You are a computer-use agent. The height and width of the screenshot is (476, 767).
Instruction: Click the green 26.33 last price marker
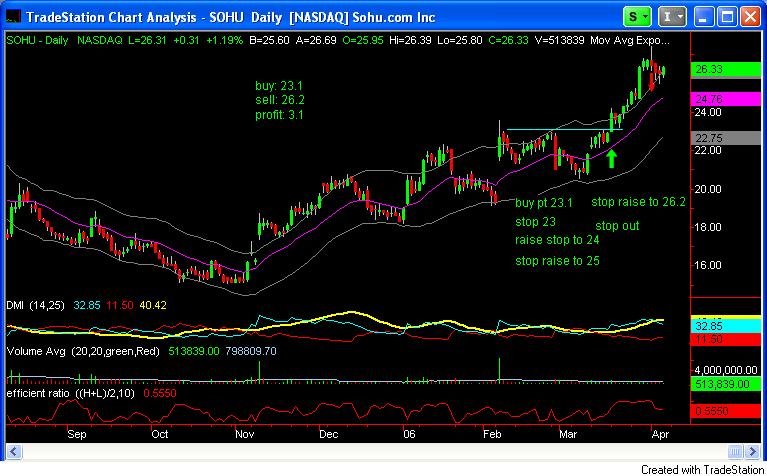725,70
